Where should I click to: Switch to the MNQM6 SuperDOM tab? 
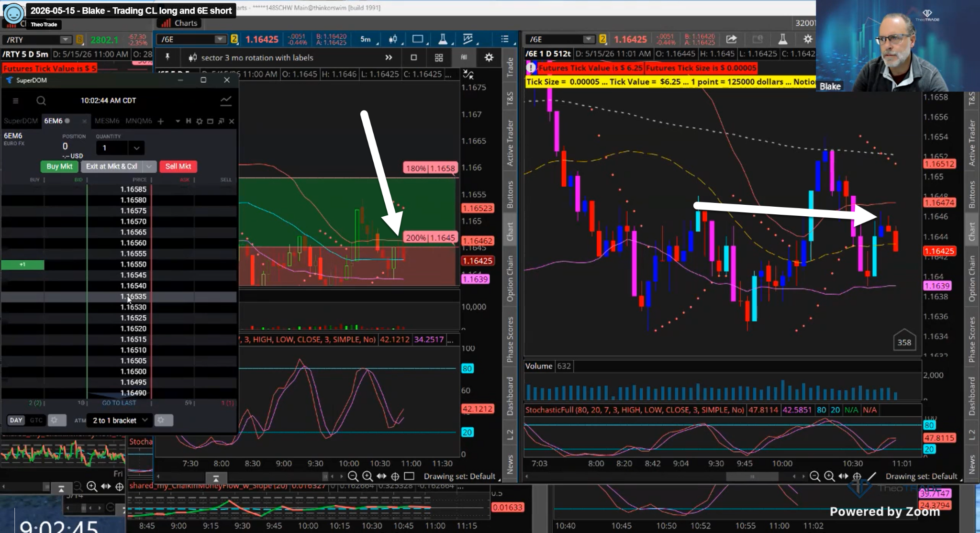(x=139, y=121)
